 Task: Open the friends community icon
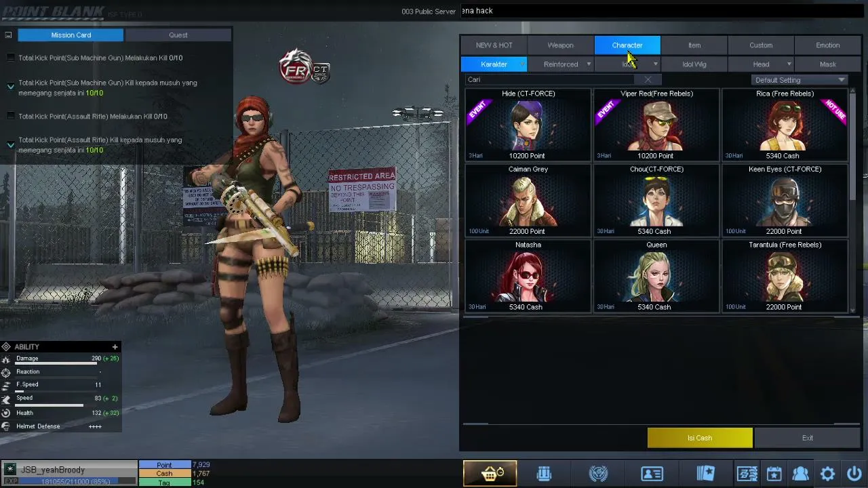pos(801,473)
